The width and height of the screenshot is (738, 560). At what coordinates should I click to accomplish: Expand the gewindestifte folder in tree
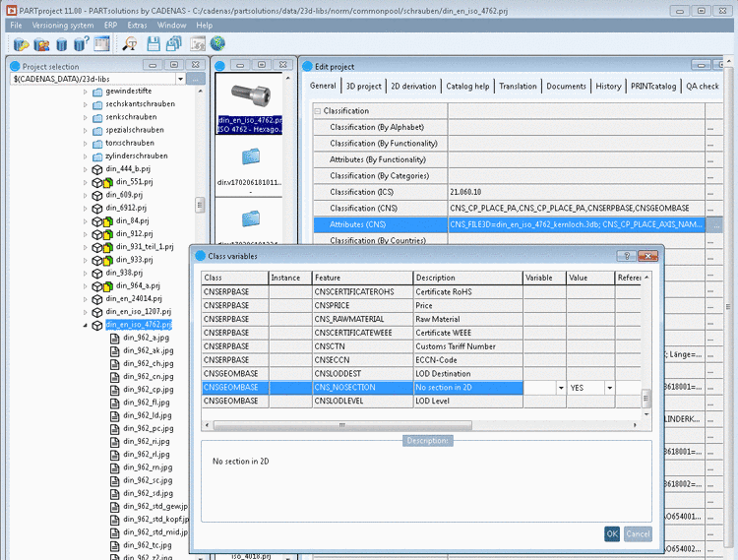pos(86,92)
